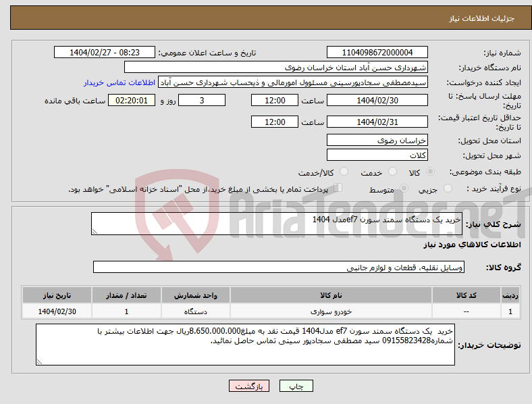Click the توضیحات خریدار notes textarea
The height and width of the screenshot is (404, 532).
coord(245,345)
